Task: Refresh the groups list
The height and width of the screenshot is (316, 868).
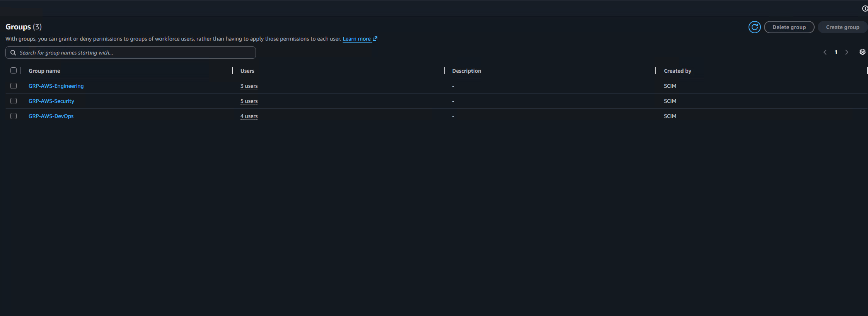Action: 754,27
